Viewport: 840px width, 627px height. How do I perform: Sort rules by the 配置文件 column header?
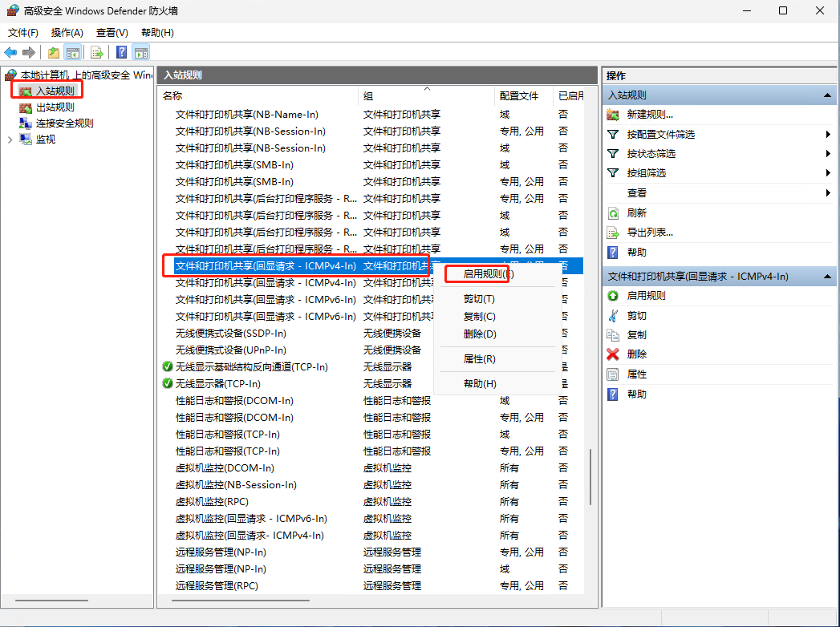click(524, 96)
